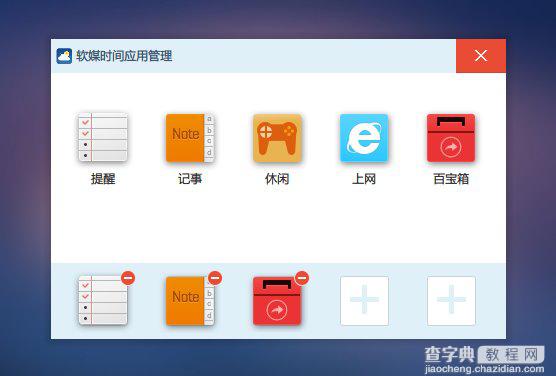Click the weather app logo in the title bar
The height and width of the screenshot is (376, 556).
pyautogui.click(x=64, y=56)
